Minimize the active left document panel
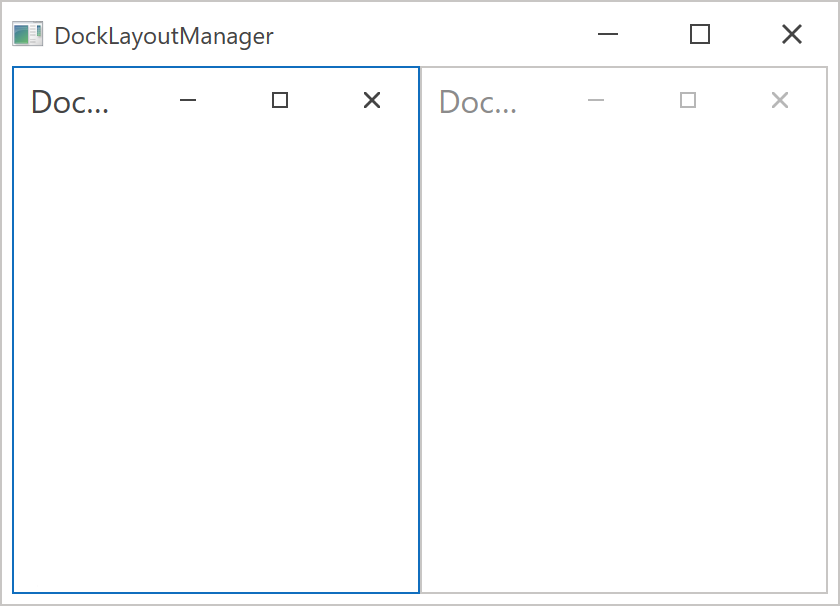This screenshot has width=840, height=606. click(188, 100)
